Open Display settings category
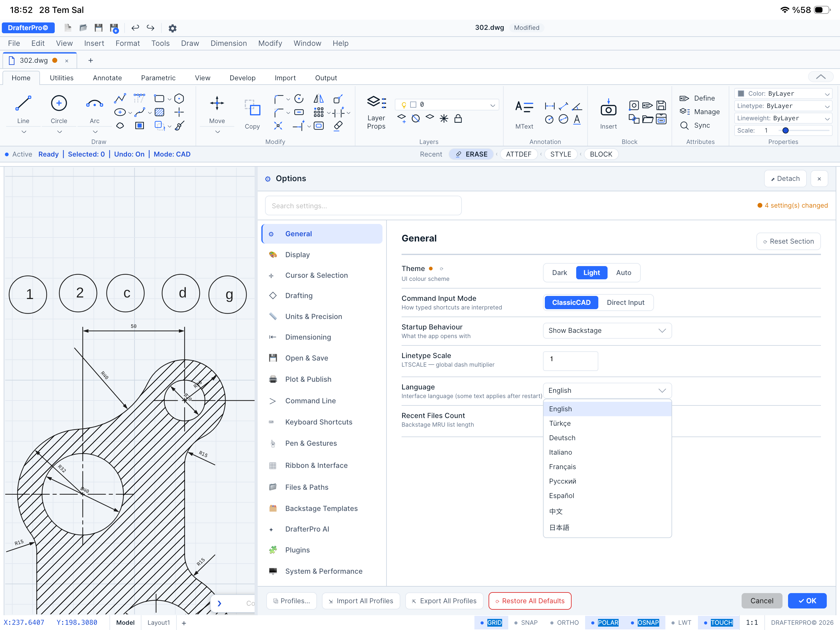Viewport: 840px width, 630px height. click(322, 255)
